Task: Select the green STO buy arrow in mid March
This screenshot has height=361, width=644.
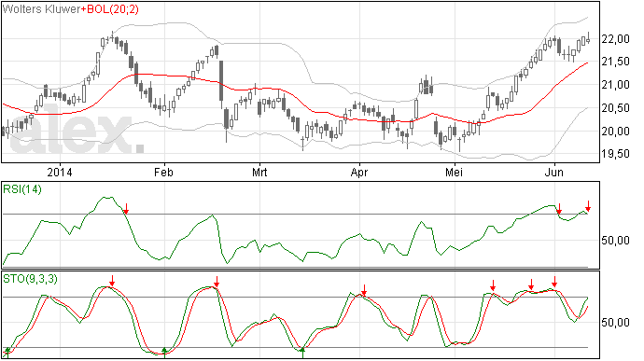Action: pyautogui.click(x=302, y=352)
